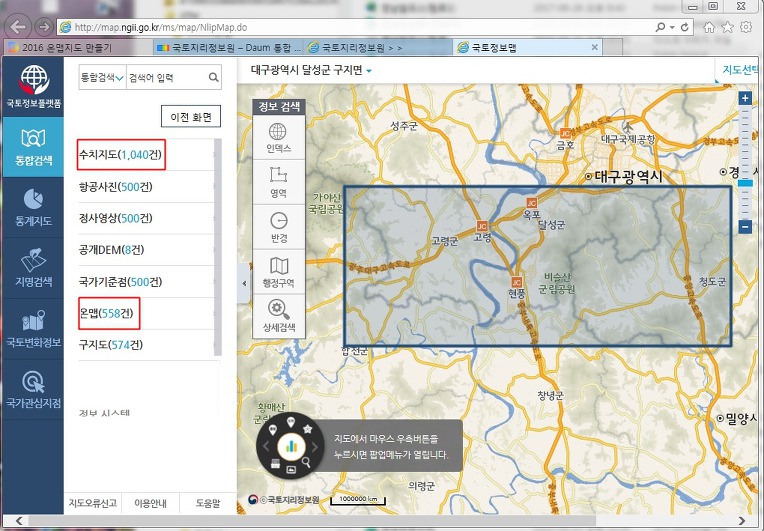Viewport: 764px width, 531px height.
Task: Click the magnifier icon in search box
Action: [213, 77]
